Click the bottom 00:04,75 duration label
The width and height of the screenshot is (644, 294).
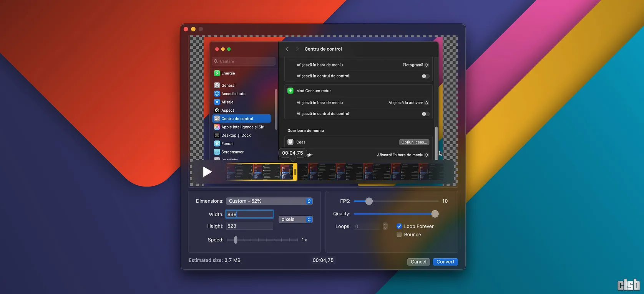pos(323,260)
